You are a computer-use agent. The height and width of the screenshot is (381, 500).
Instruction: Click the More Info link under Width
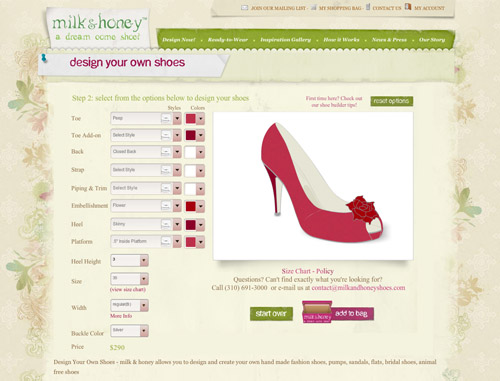click(121, 316)
